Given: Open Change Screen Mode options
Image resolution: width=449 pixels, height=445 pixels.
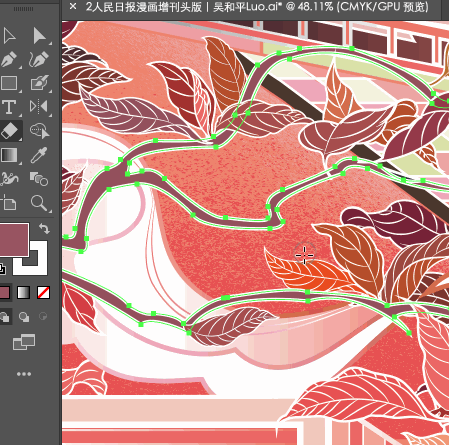Looking at the screenshot, I should pos(24,342).
